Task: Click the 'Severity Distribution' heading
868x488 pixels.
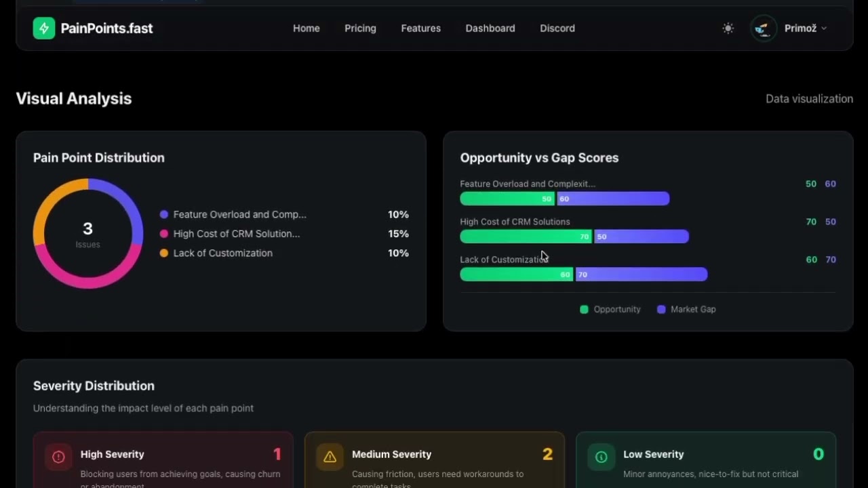Action: [94, 386]
